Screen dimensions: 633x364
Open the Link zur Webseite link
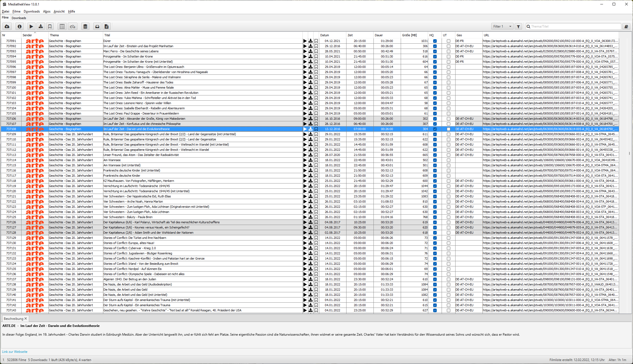[14, 352]
